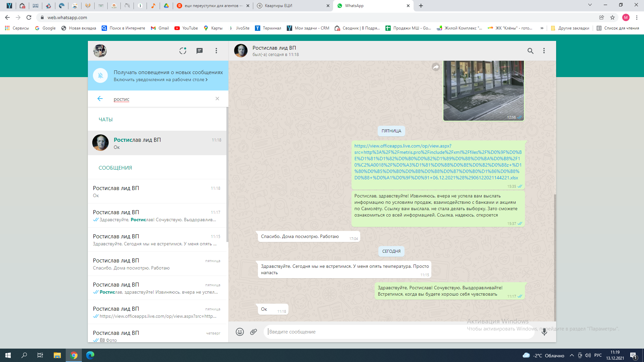Open left panel three-dot menu
The width and height of the screenshot is (644, 362).
(x=216, y=51)
